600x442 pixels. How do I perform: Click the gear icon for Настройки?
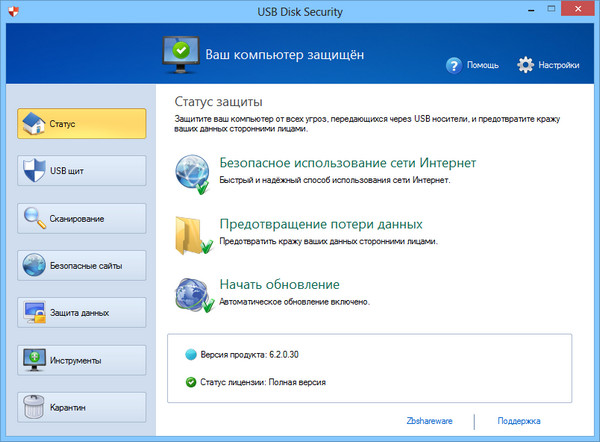coord(526,65)
